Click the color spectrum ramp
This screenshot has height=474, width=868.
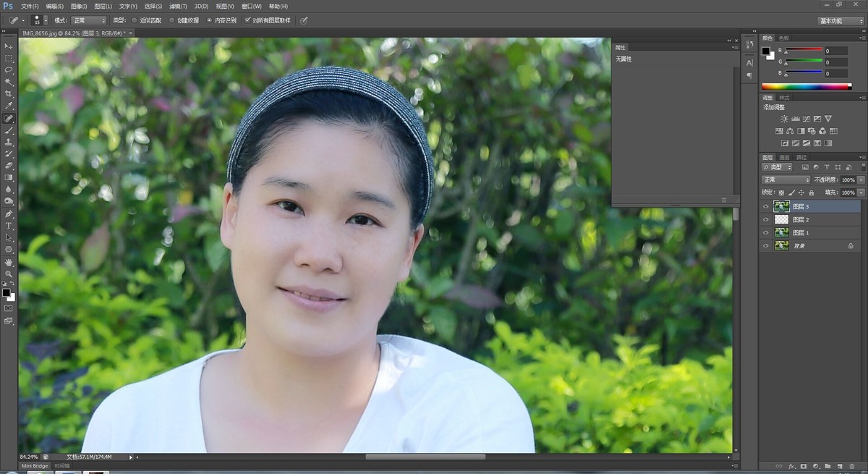pyautogui.click(x=807, y=86)
